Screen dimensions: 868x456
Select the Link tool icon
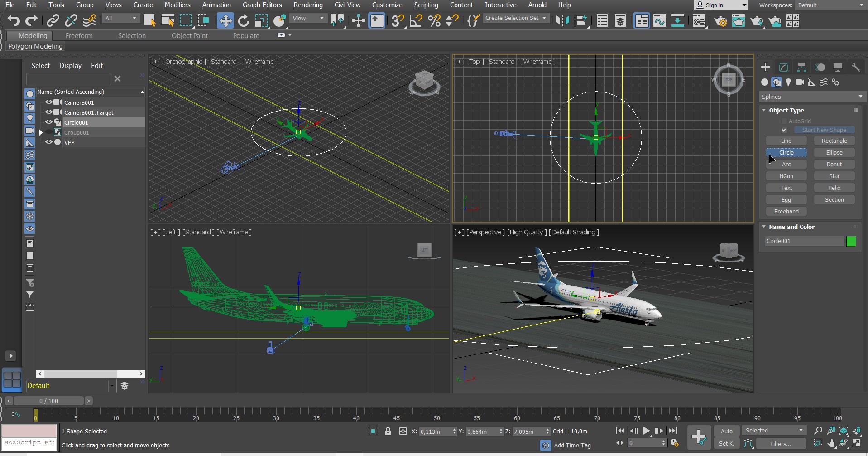[53, 21]
